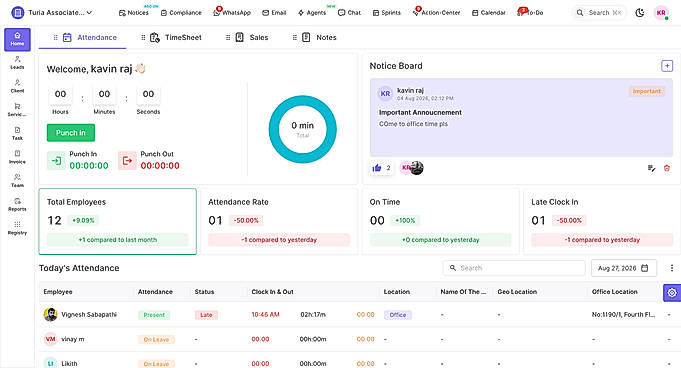681x368 pixels.
Task: Open Team in the sidebar
Action: 17,180
